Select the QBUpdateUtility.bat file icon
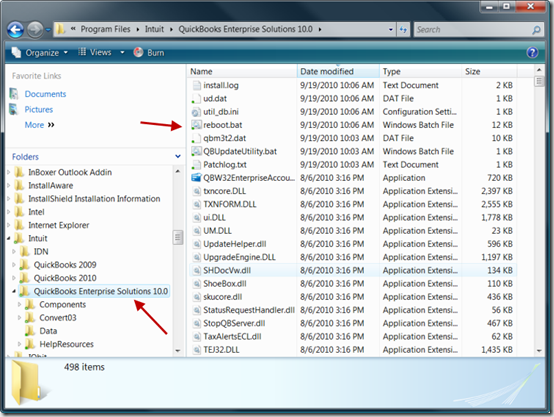 point(196,151)
